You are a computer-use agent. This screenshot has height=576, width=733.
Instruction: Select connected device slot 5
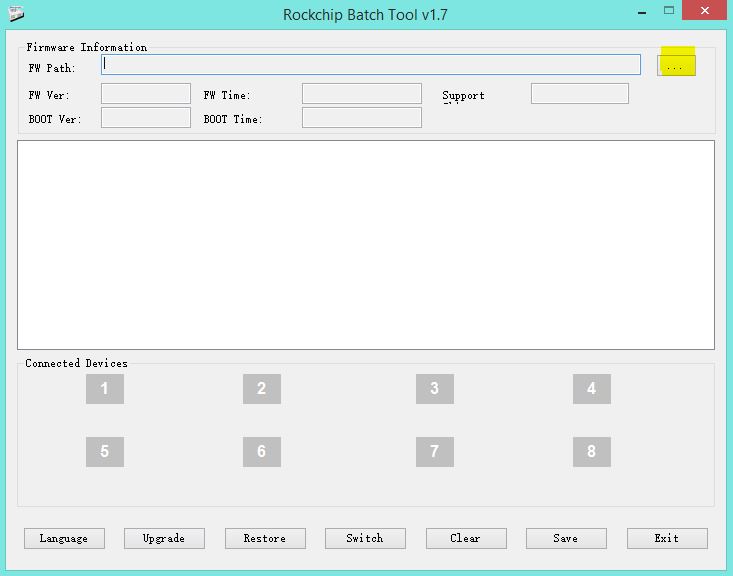click(105, 452)
